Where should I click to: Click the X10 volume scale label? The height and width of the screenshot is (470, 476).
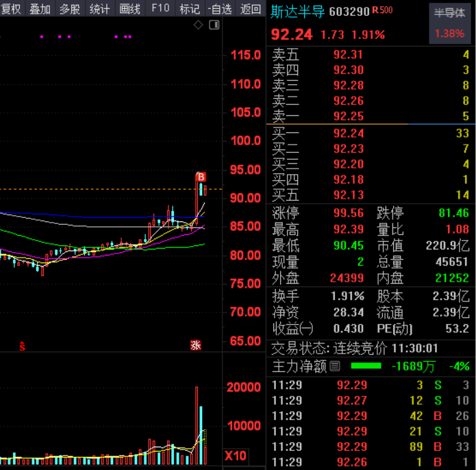[236, 456]
